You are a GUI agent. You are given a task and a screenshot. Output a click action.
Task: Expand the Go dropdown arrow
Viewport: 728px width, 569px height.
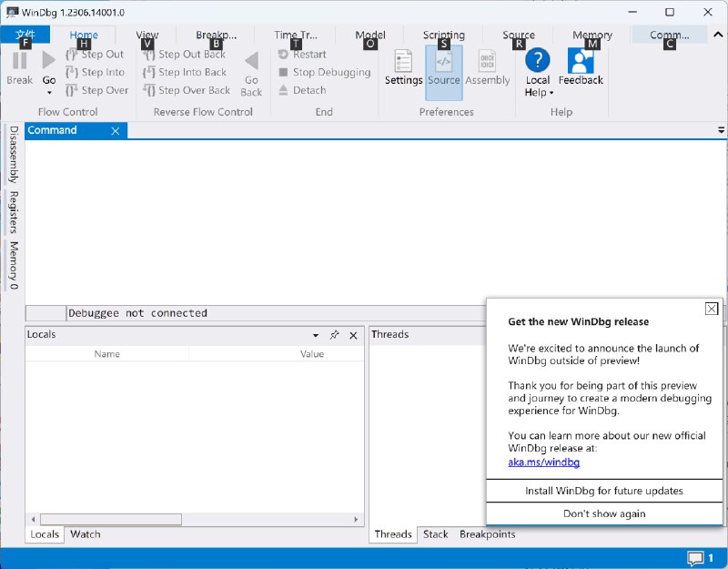coord(49,93)
